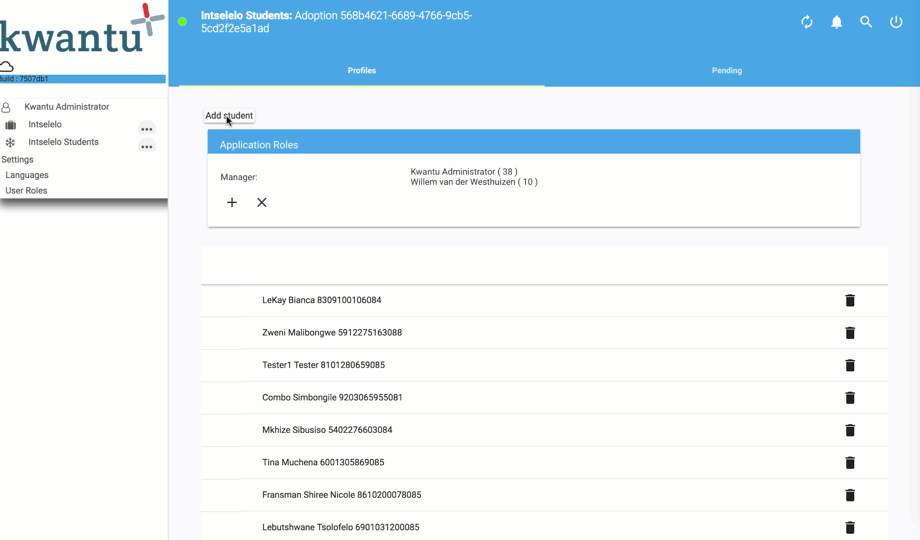This screenshot has width=920, height=540.
Task: Add a manager with the plus icon
Action: 232,202
